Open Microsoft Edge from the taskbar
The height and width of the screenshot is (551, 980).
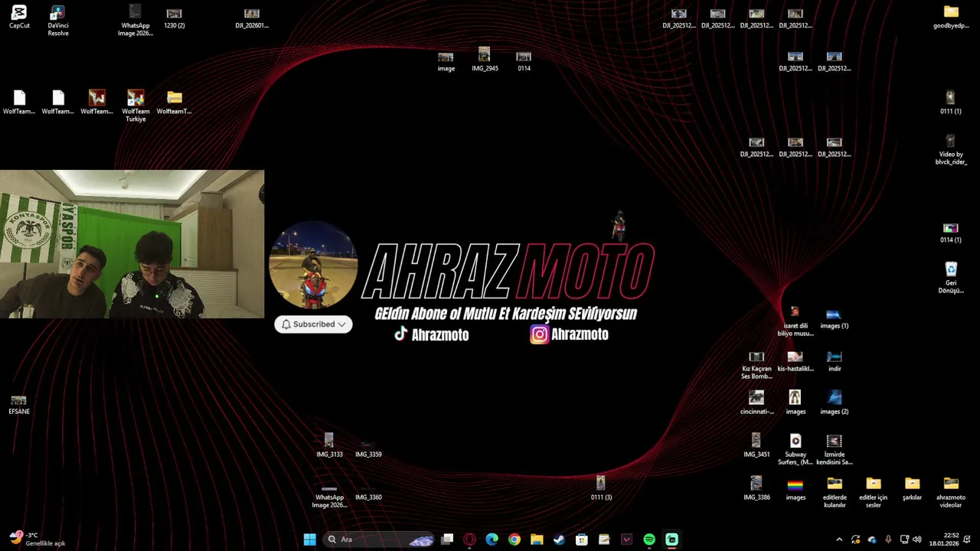(x=492, y=540)
